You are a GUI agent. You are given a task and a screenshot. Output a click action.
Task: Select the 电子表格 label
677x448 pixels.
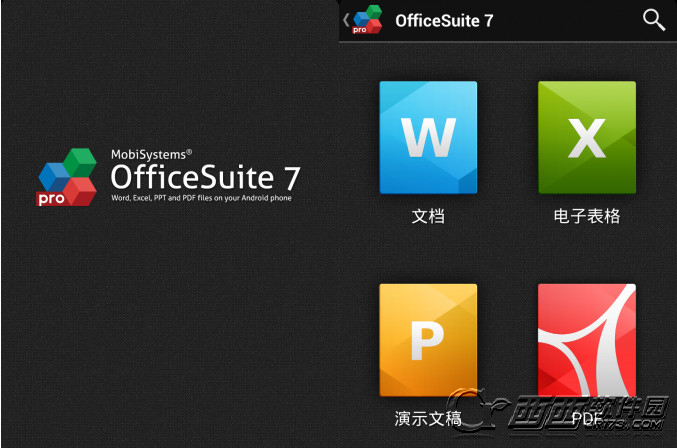(587, 216)
